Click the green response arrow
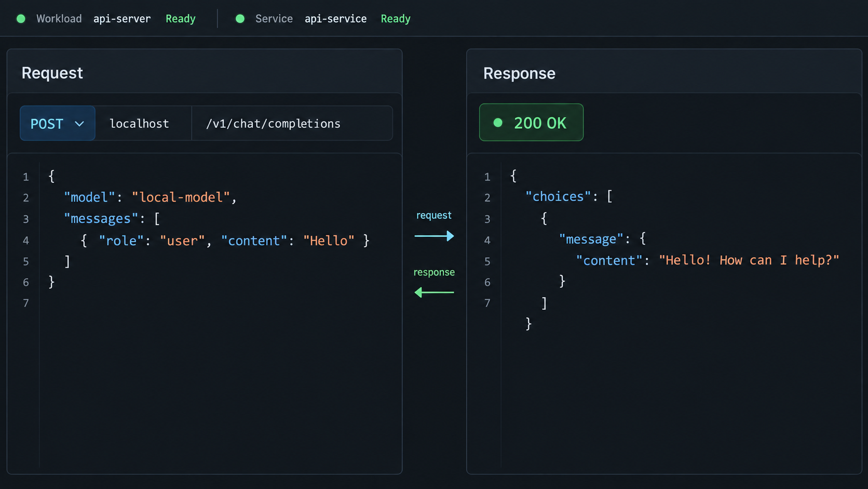The height and width of the screenshot is (489, 868). 434,293
